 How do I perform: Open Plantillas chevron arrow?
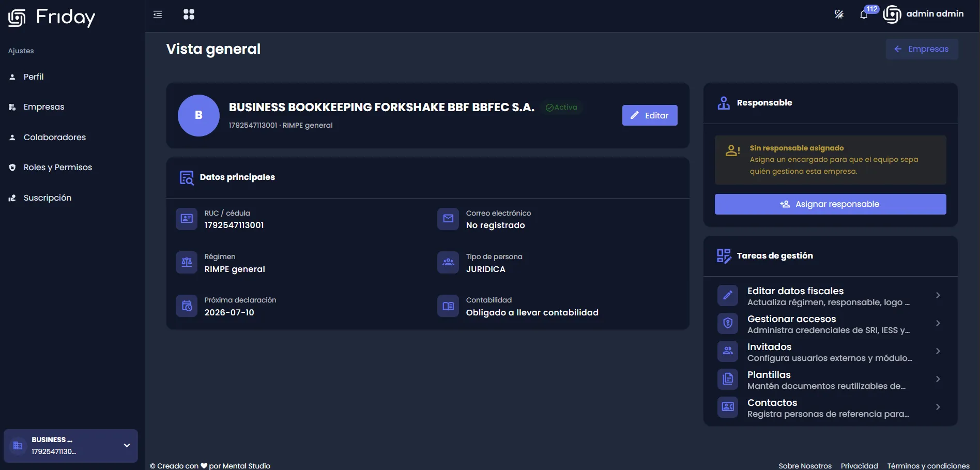pos(938,379)
